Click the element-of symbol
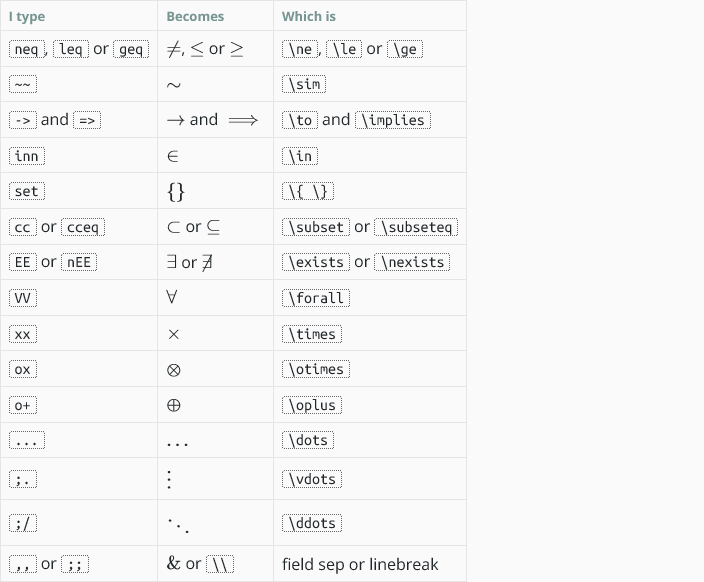The height and width of the screenshot is (582, 704). click(x=174, y=156)
